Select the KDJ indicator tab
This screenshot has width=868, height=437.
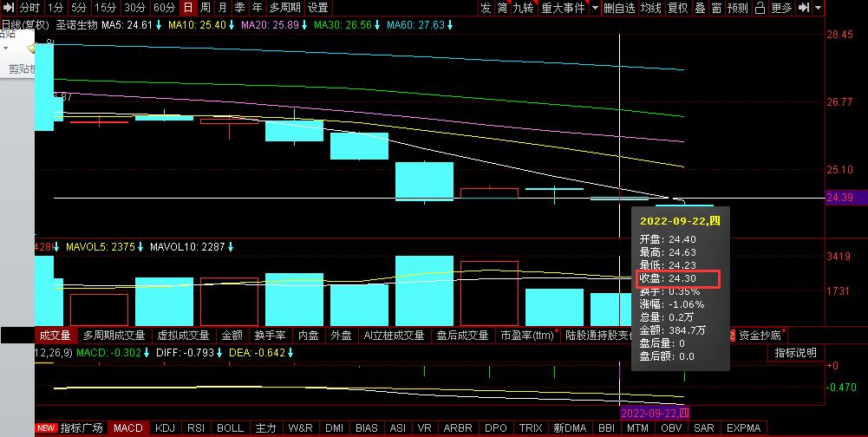pyautogui.click(x=165, y=428)
